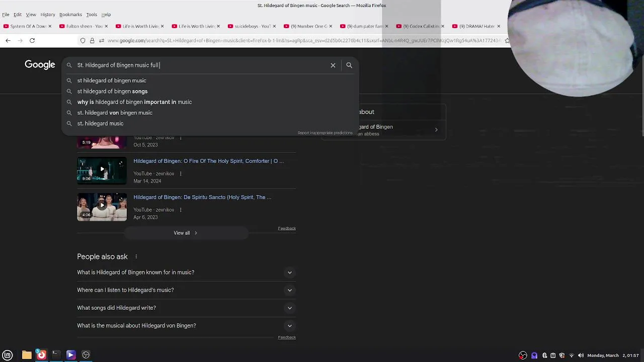The image size is (644, 362).
Task: Focus the Google search input field
Action: (201, 65)
